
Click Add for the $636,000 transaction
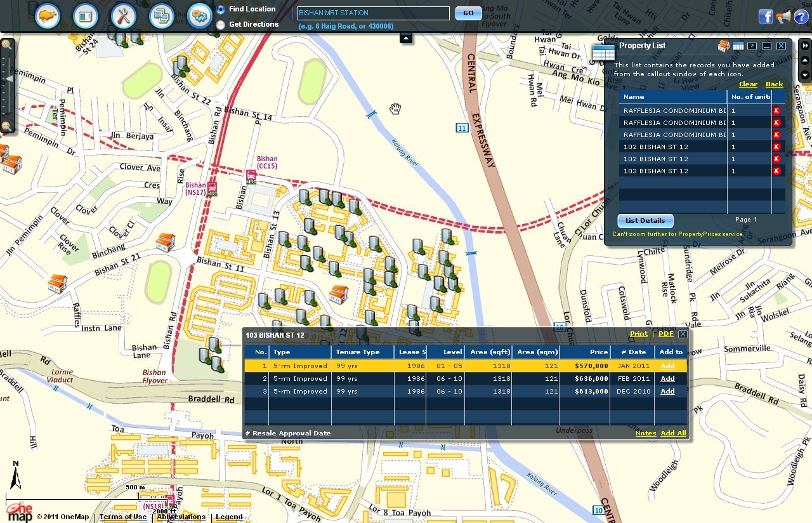pyautogui.click(x=667, y=378)
